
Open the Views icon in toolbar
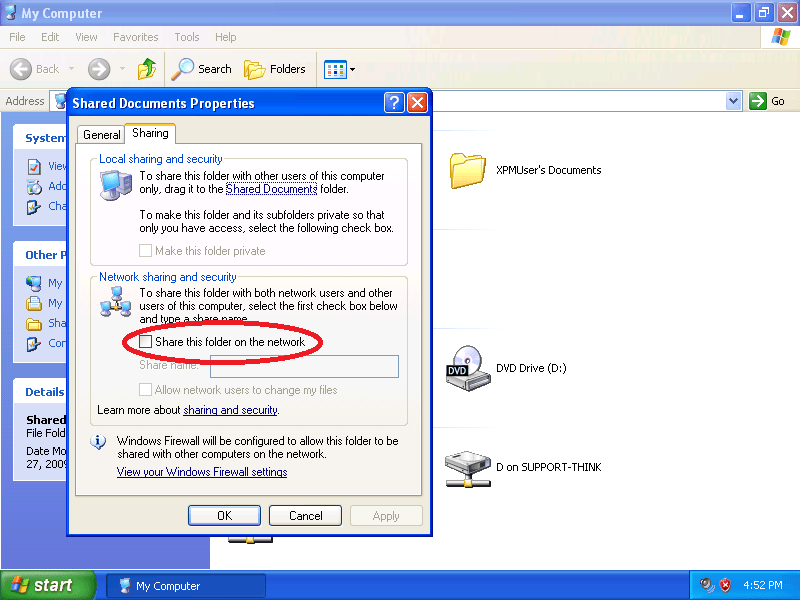click(335, 69)
